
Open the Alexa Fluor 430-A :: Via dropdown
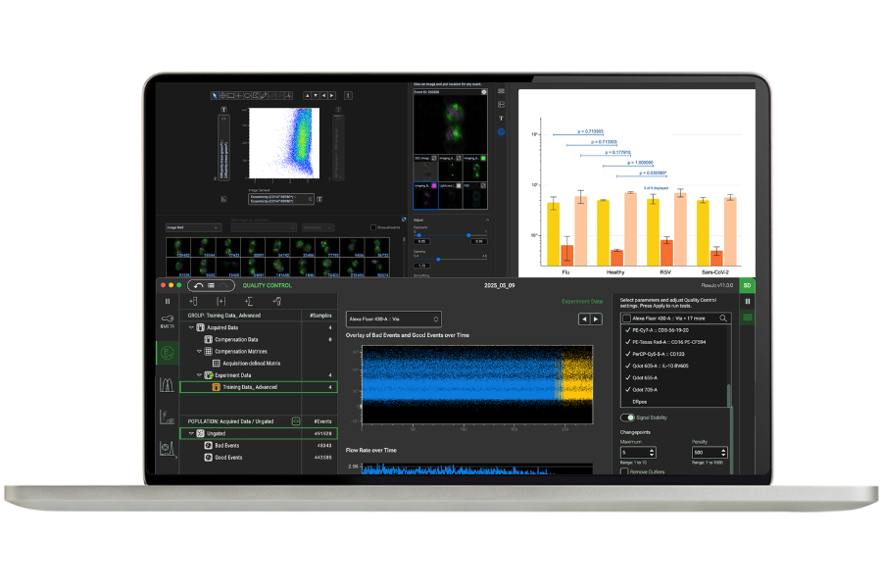point(392,318)
